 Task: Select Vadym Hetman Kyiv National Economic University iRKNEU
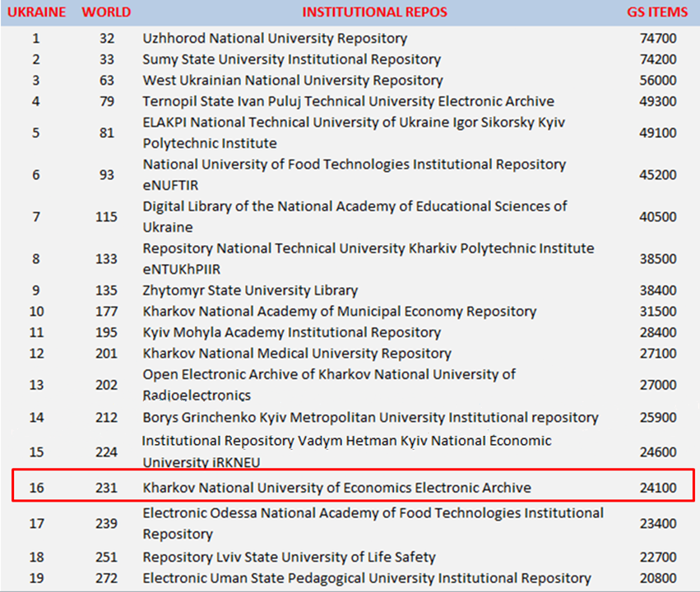click(x=347, y=451)
